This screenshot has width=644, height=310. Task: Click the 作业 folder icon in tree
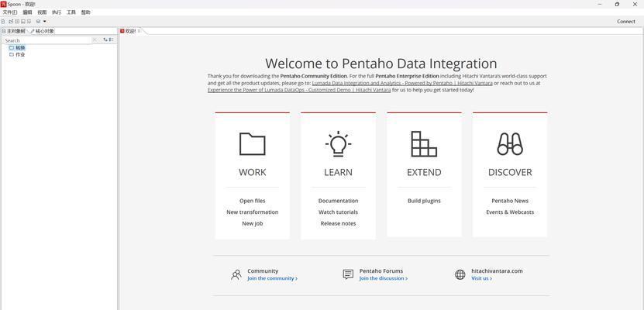pos(12,54)
